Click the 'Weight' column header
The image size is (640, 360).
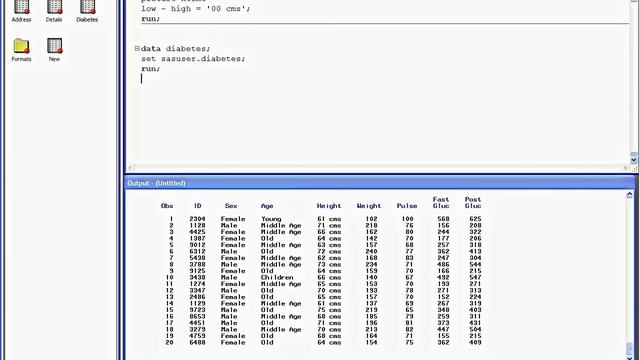coord(369,206)
